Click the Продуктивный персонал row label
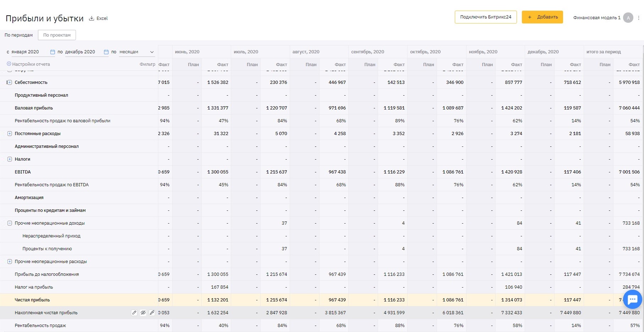Image resolution: width=644 pixels, height=332 pixels. coord(41,95)
